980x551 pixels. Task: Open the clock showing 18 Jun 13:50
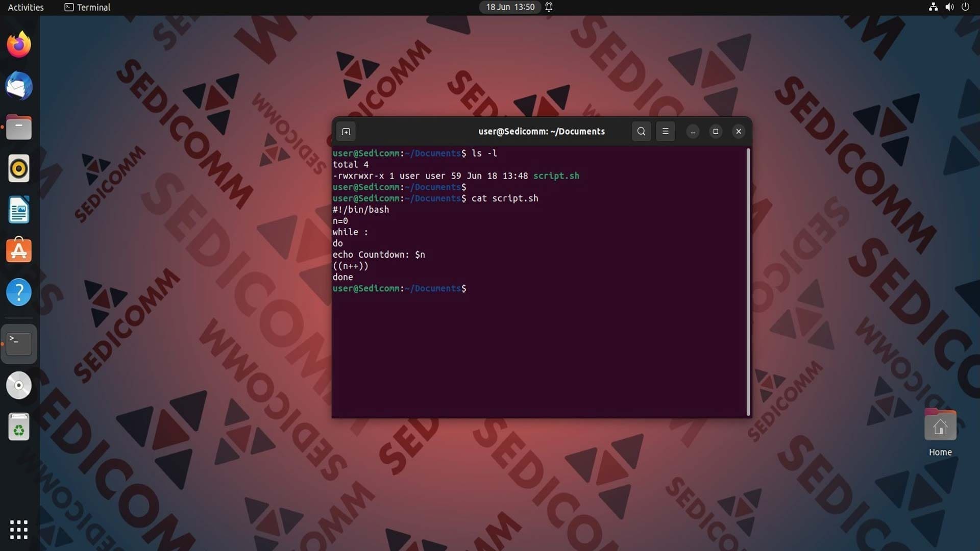click(510, 7)
